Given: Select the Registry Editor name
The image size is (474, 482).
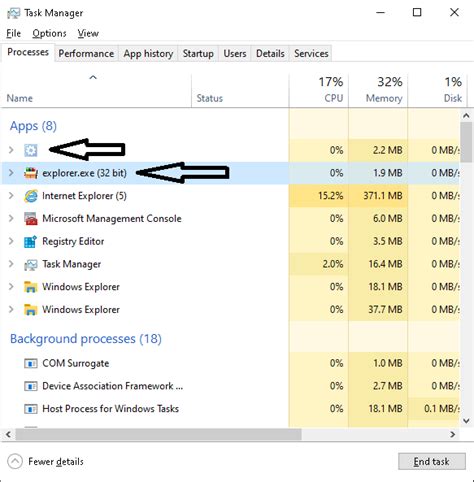Looking at the screenshot, I should 73,241.
